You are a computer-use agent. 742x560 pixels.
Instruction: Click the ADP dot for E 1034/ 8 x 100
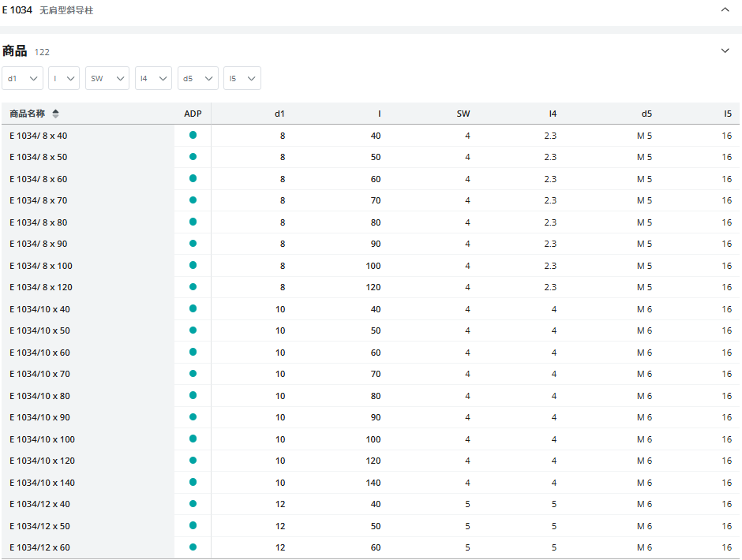click(193, 265)
